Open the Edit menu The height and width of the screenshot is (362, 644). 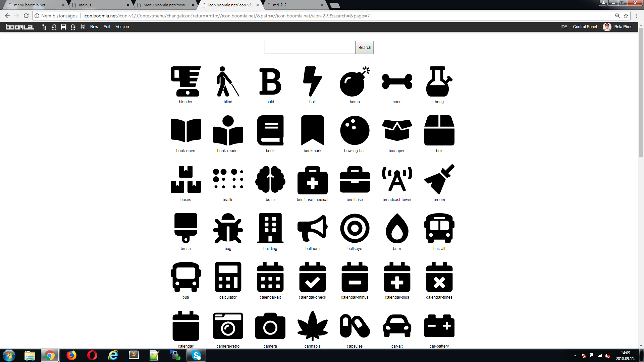[x=107, y=27]
